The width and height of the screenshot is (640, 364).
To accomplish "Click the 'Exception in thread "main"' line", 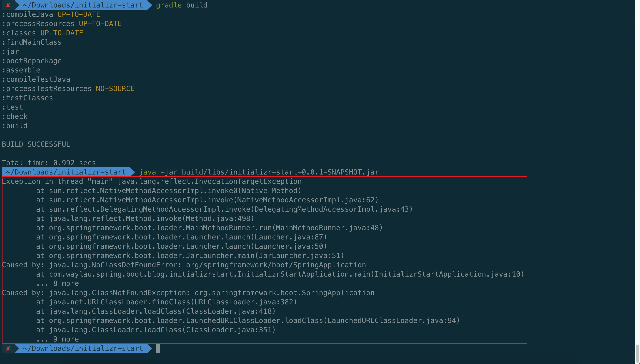I will [x=152, y=181].
